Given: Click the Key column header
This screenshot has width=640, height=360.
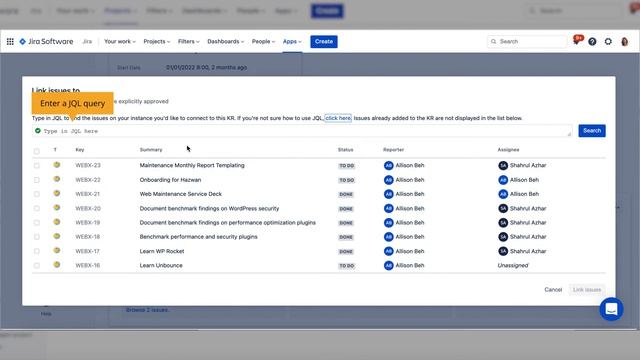Looking at the screenshot, I should pos(80,150).
